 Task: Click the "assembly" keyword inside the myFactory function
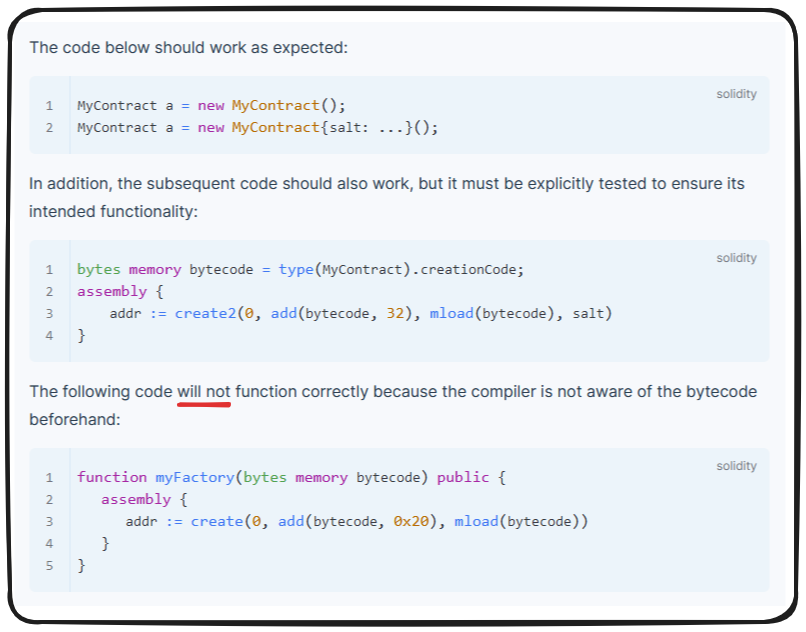135,499
